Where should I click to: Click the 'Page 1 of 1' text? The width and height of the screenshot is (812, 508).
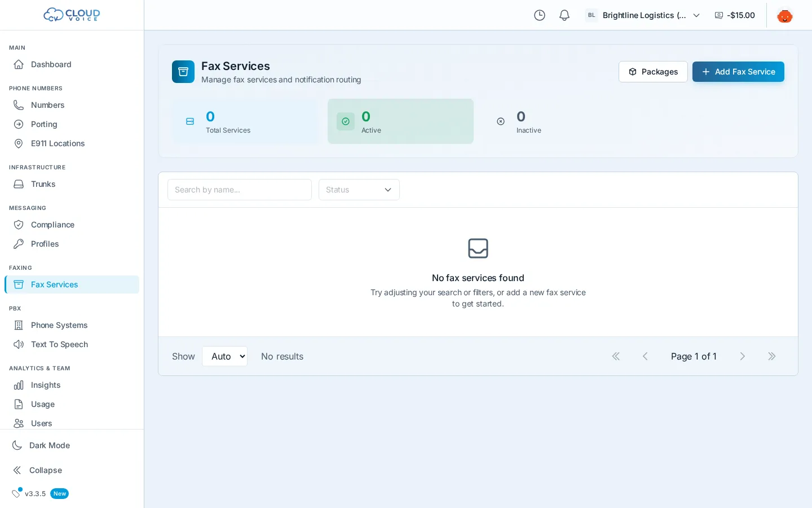[694, 356]
